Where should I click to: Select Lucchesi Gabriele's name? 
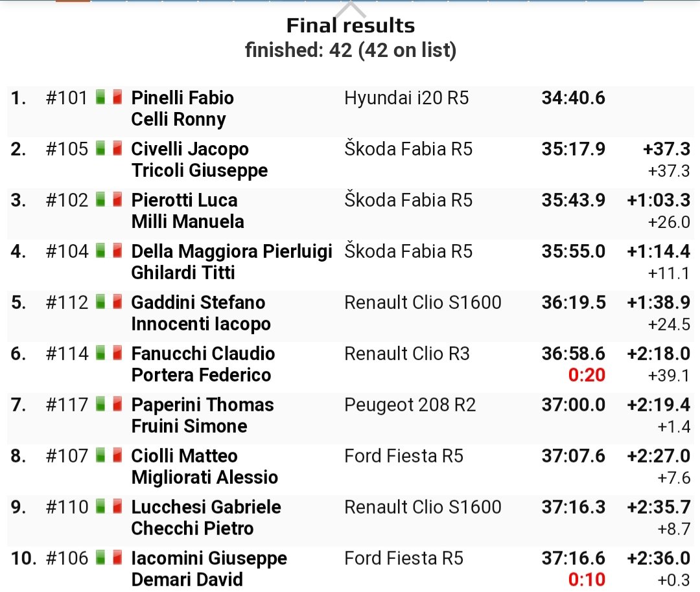206,507
